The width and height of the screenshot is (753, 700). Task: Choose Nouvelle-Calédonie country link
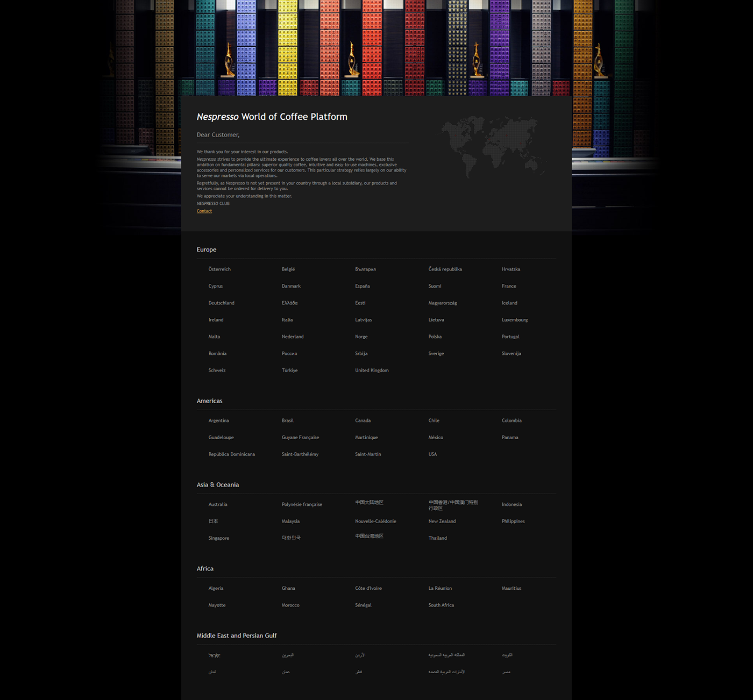375,522
